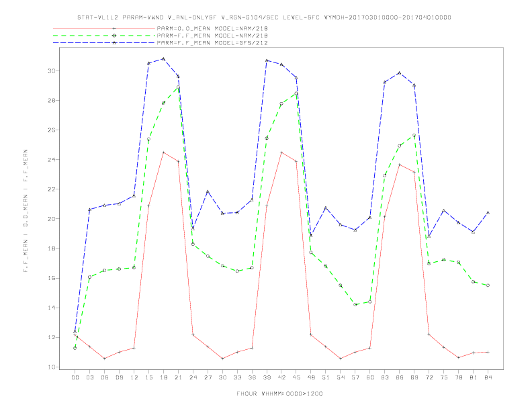Click green NAM circle marker at hour 57
The width and height of the screenshot is (532, 411).
(355, 304)
